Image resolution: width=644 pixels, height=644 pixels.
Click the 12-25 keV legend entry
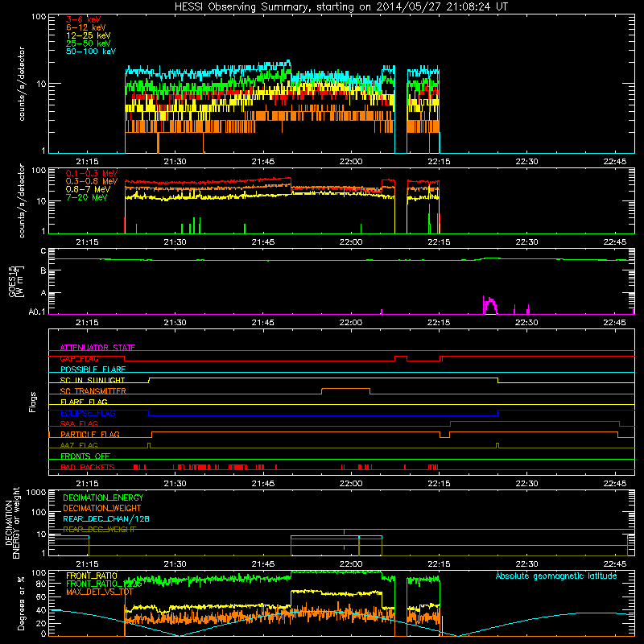pos(89,35)
